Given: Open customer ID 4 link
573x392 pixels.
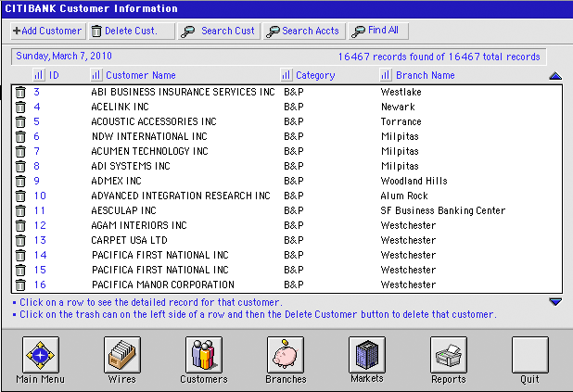Looking at the screenshot, I should click(36, 107).
